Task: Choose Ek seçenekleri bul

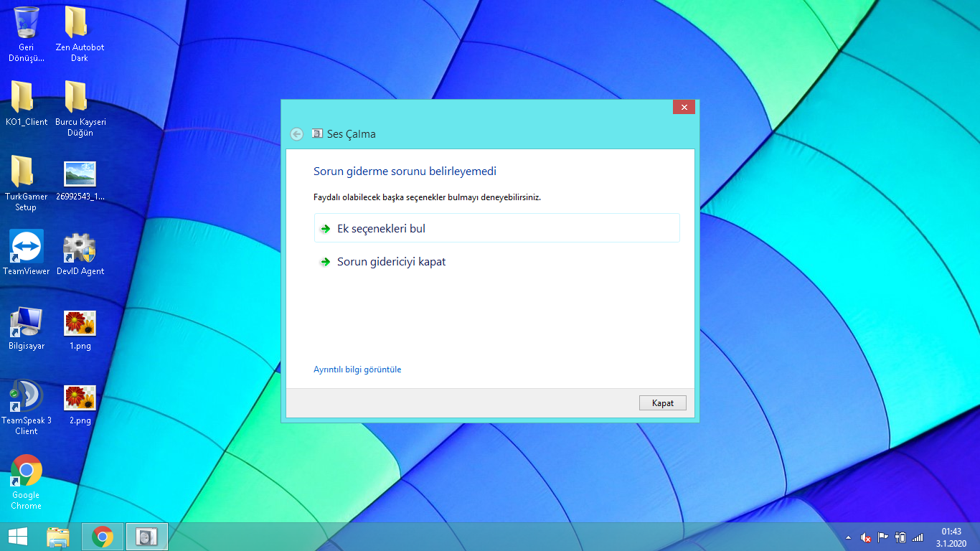Action: 496,228
